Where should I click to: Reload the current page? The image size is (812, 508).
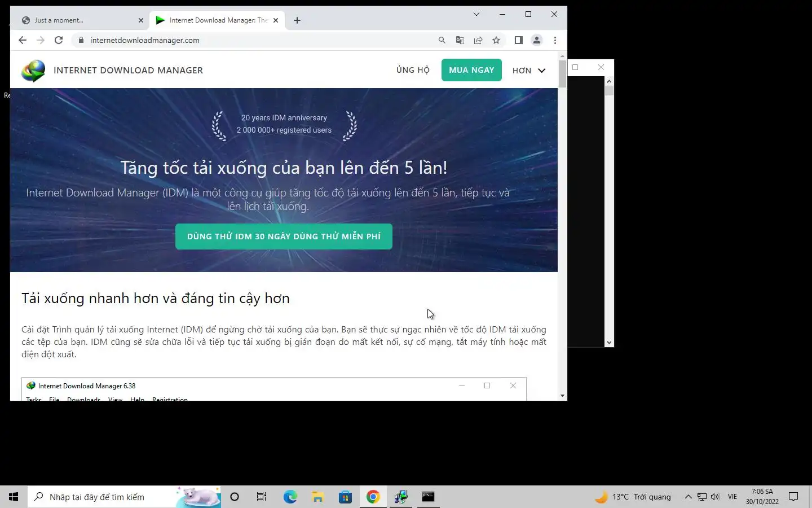tap(59, 40)
